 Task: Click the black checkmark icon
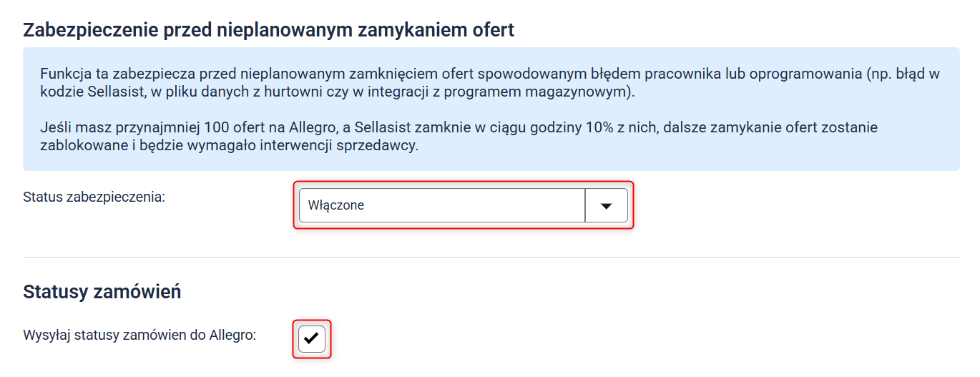(x=312, y=338)
